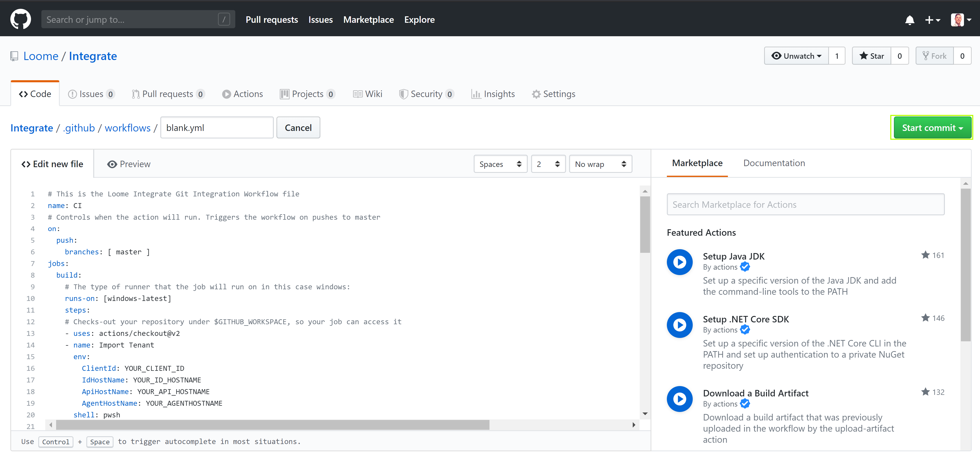The width and height of the screenshot is (980, 458).
Task: Open the plus create-new menu
Action: (x=932, y=20)
